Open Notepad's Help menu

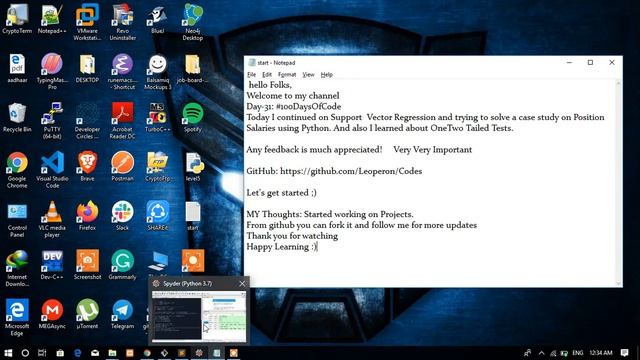tap(327, 75)
